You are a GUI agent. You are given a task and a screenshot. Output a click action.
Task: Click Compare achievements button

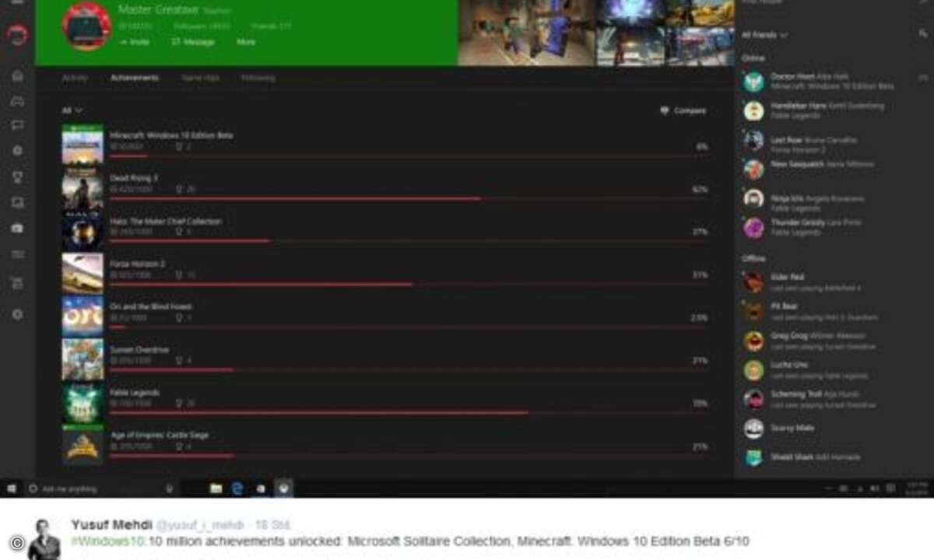coord(683,111)
